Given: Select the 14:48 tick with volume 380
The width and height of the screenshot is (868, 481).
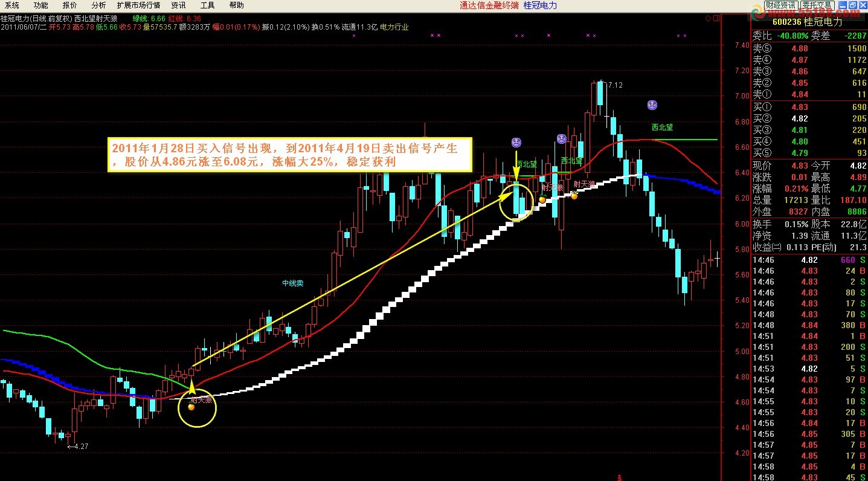Looking at the screenshot, I should click(809, 325).
